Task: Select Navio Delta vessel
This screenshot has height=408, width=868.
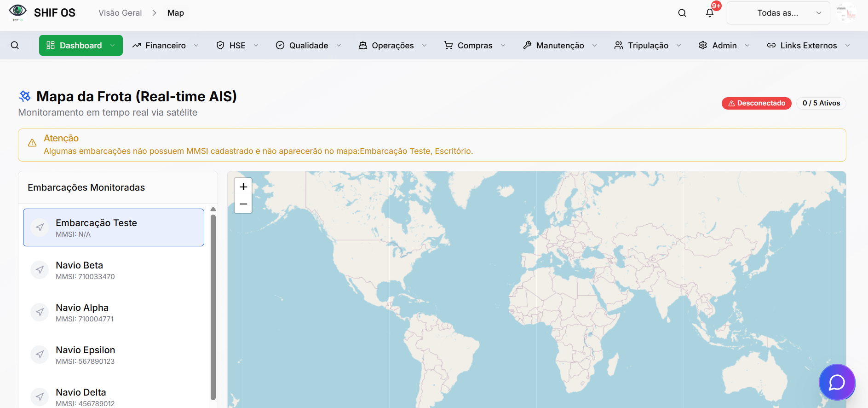Action: (114, 397)
